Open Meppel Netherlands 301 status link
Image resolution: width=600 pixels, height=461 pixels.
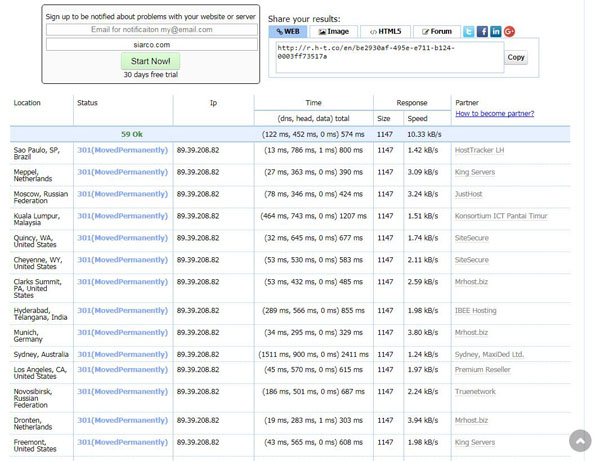(122, 172)
